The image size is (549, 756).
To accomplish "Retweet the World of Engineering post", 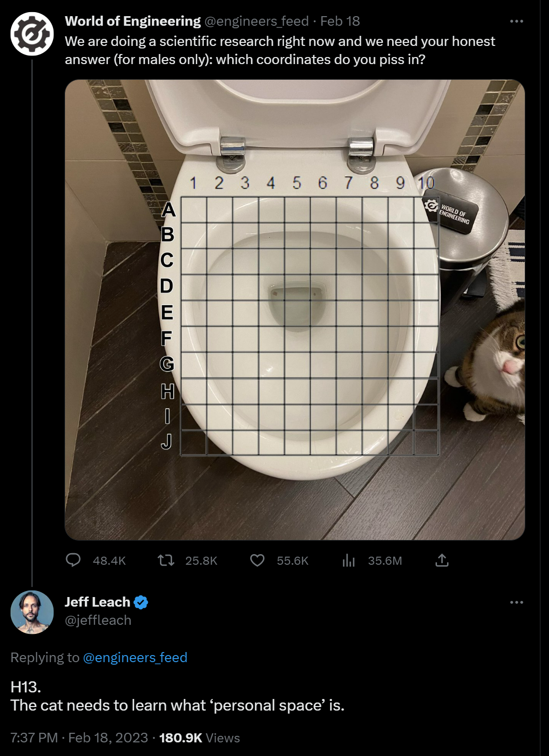I will 167,560.
